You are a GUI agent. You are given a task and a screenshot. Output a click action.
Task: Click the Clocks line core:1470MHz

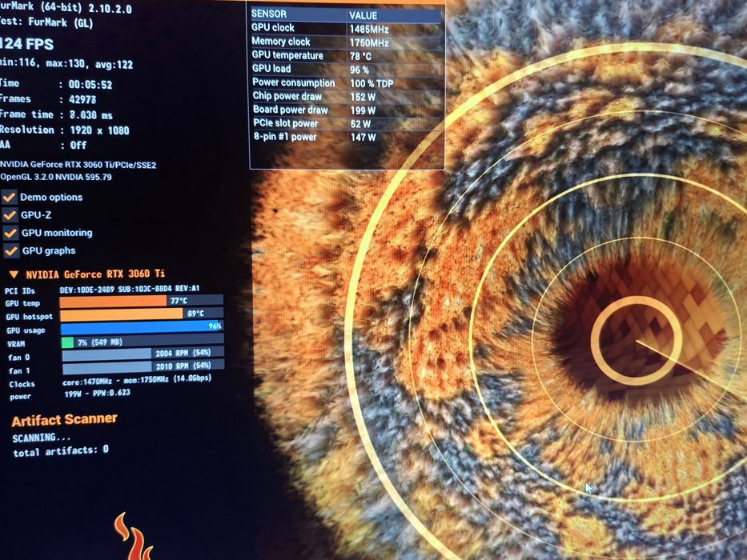tap(137, 381)
